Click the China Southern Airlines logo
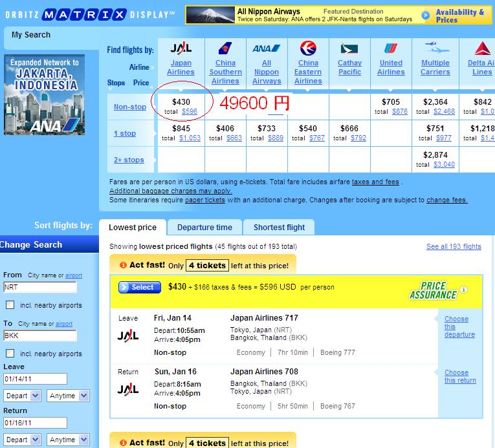 225,48
